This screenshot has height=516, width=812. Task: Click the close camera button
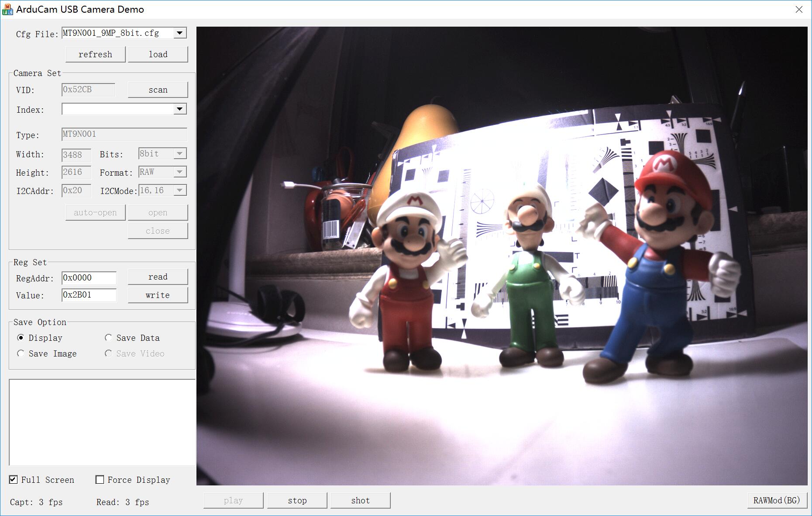pos(158,231)
